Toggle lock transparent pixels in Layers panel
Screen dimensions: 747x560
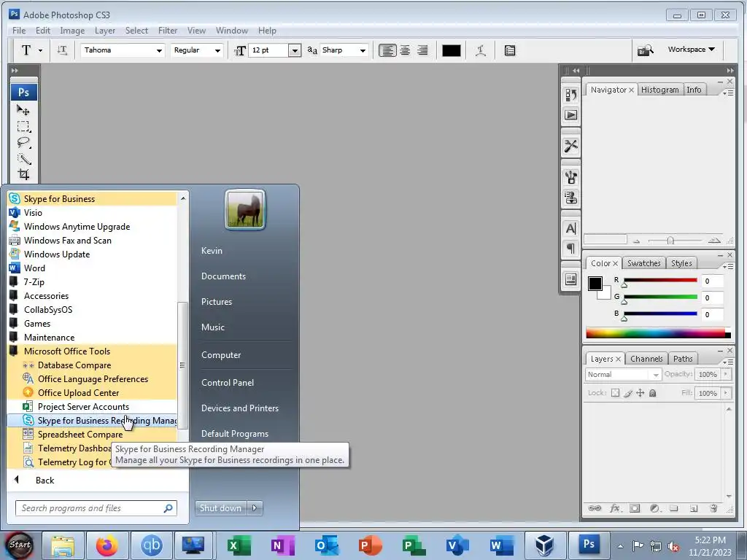pyautogui.click(x=616, y=393)
